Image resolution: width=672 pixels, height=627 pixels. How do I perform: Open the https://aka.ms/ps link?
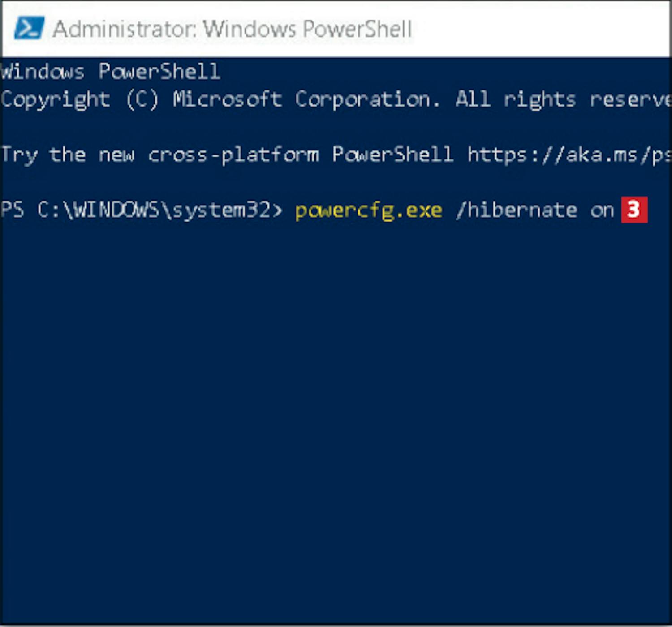point(569,155)
